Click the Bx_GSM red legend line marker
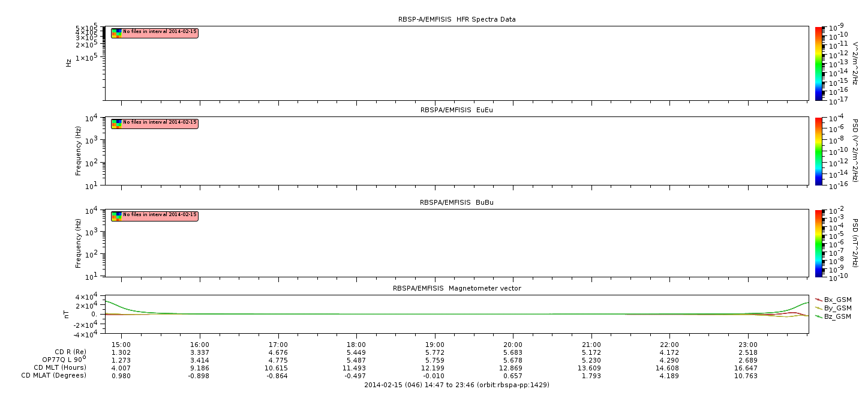868x395 pixels. [818, 300]
